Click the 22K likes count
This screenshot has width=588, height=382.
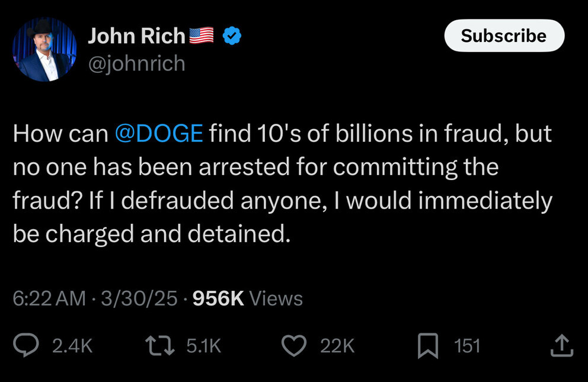[x=337, y=346]
